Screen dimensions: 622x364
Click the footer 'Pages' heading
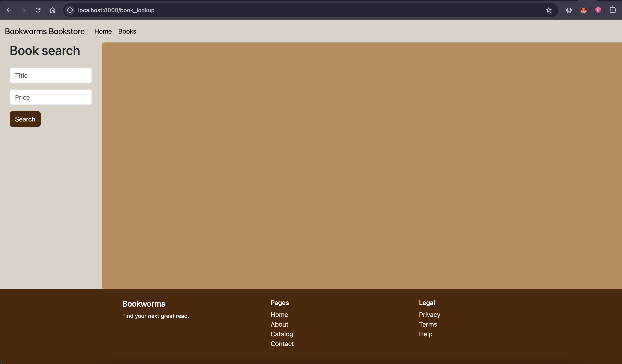280,303
